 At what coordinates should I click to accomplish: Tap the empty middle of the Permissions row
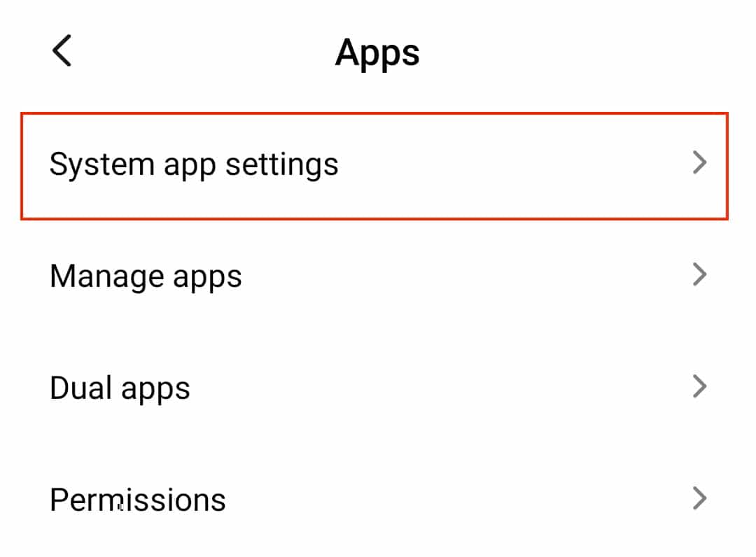coord(458,499)
